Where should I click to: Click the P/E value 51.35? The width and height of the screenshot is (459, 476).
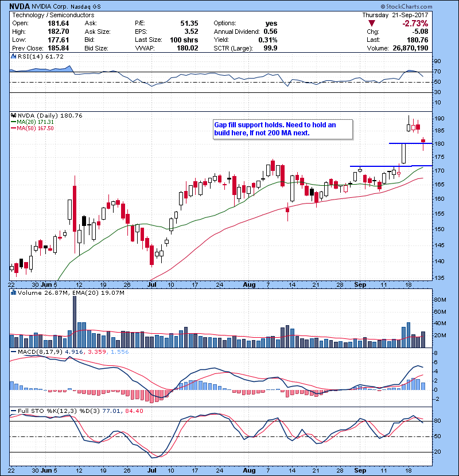coord(189,24)
